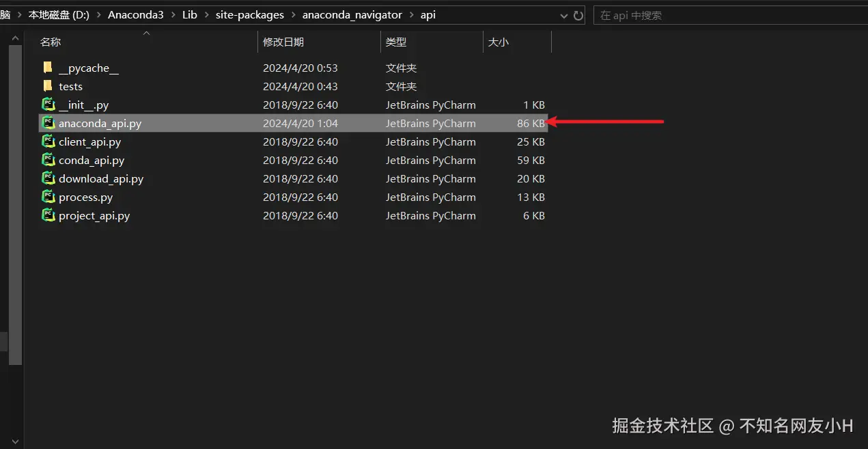Click the 大小 column header

[499, 42]
